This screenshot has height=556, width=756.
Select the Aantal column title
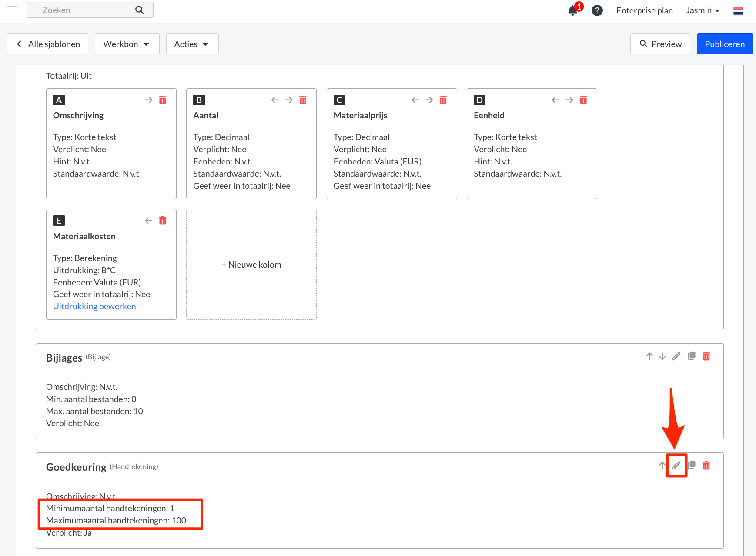point(206,115)
